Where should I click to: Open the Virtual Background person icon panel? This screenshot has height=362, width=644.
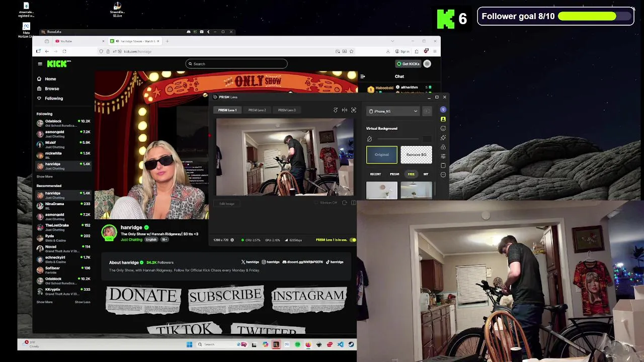(x=443, y=119)
